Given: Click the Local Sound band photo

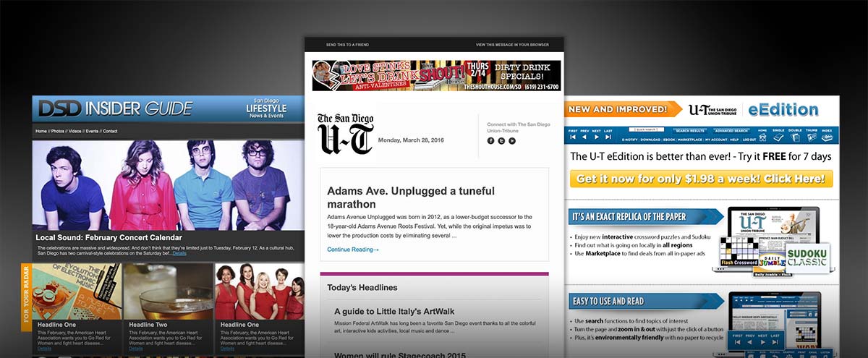Looking at the screenshot, I should pyautogui.click(x=168, y=185).
